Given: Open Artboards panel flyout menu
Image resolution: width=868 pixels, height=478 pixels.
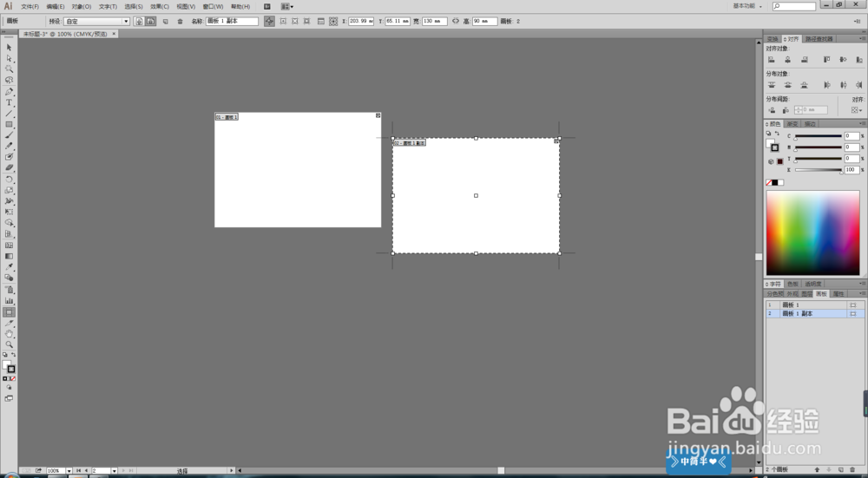Looking at the screenshot, I should (x=863, y=293).
